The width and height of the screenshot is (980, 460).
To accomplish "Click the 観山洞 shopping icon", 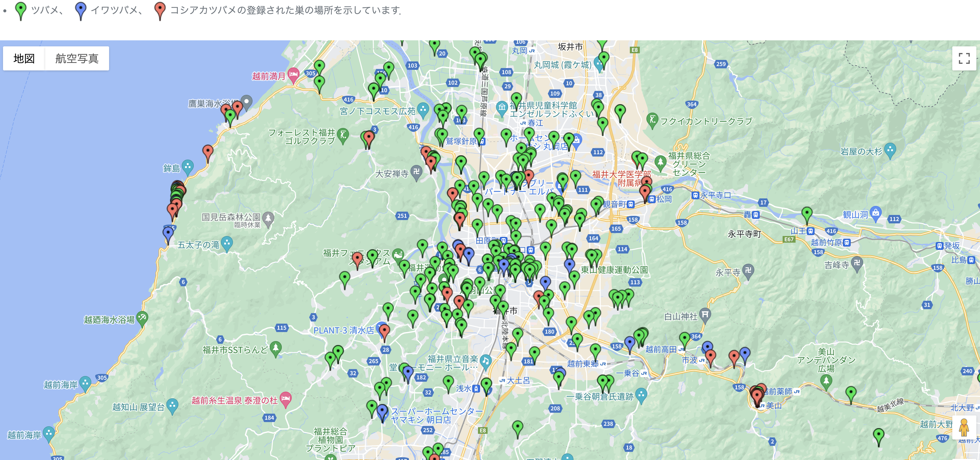I will [876, 214].
